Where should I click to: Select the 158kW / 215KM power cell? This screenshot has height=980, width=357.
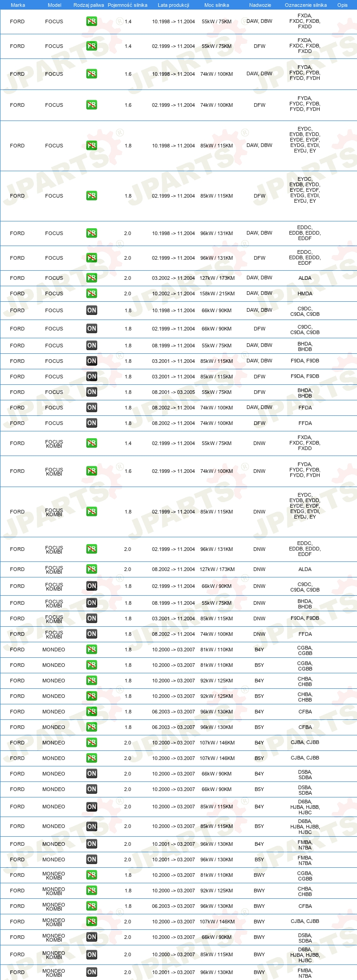217,293
